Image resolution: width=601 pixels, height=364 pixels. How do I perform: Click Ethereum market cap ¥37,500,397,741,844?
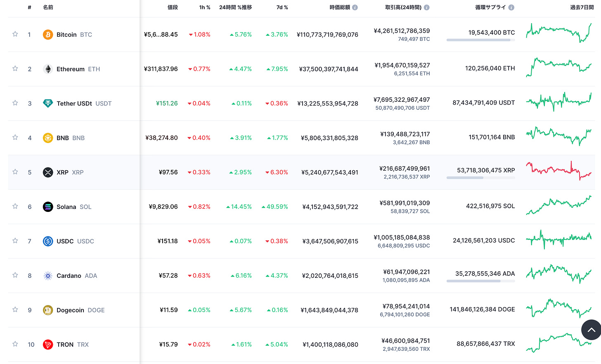[329, 69]
